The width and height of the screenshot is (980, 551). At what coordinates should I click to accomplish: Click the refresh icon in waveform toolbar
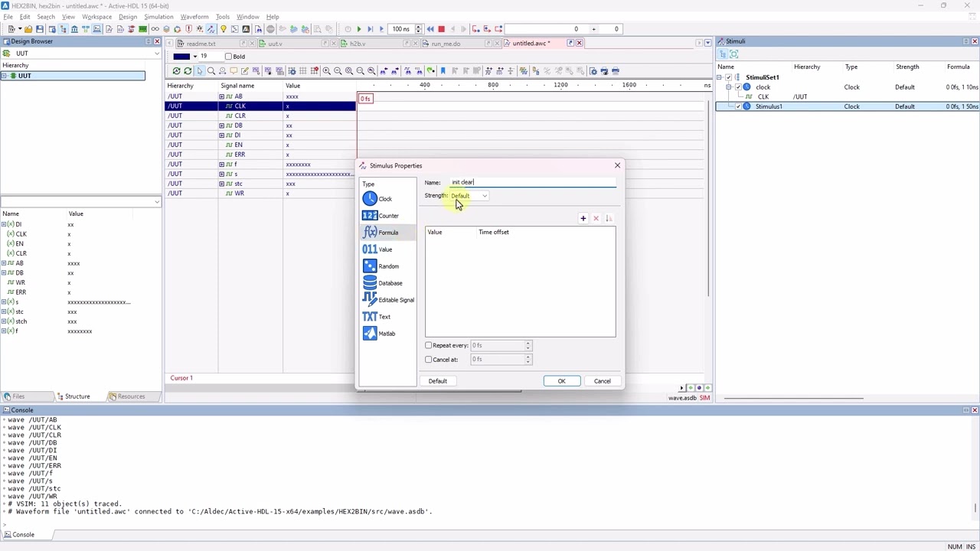click(188, 71)
